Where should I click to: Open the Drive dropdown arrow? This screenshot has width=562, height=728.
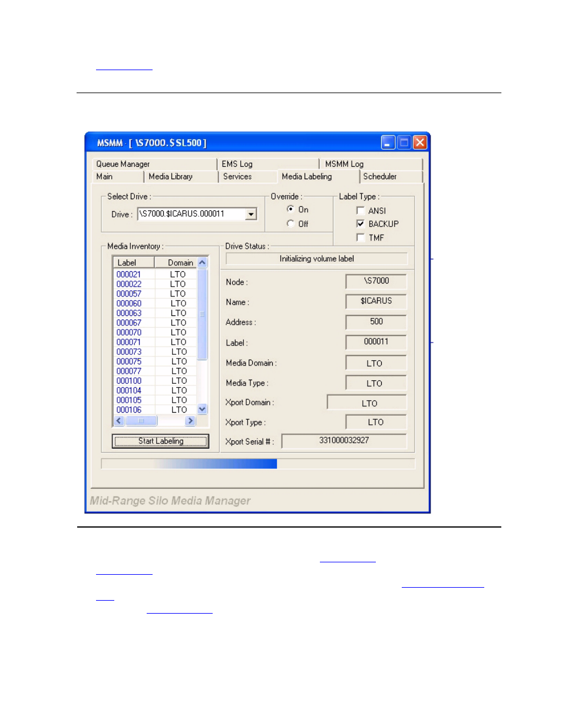(x=251, y=214)
